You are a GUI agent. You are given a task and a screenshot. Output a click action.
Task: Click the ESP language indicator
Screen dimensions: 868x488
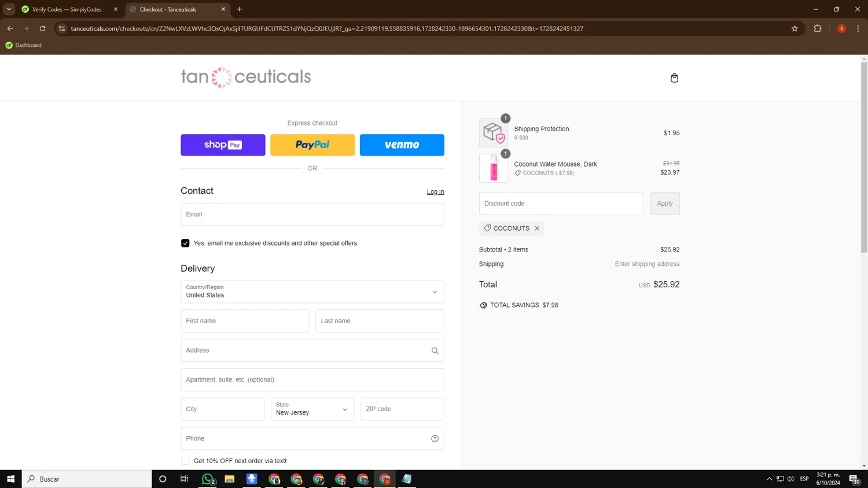tap(804, 479)
